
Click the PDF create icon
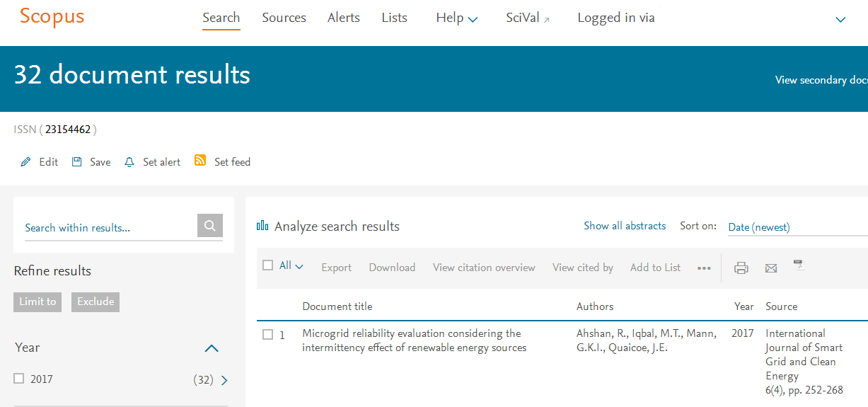coord(799,265)
